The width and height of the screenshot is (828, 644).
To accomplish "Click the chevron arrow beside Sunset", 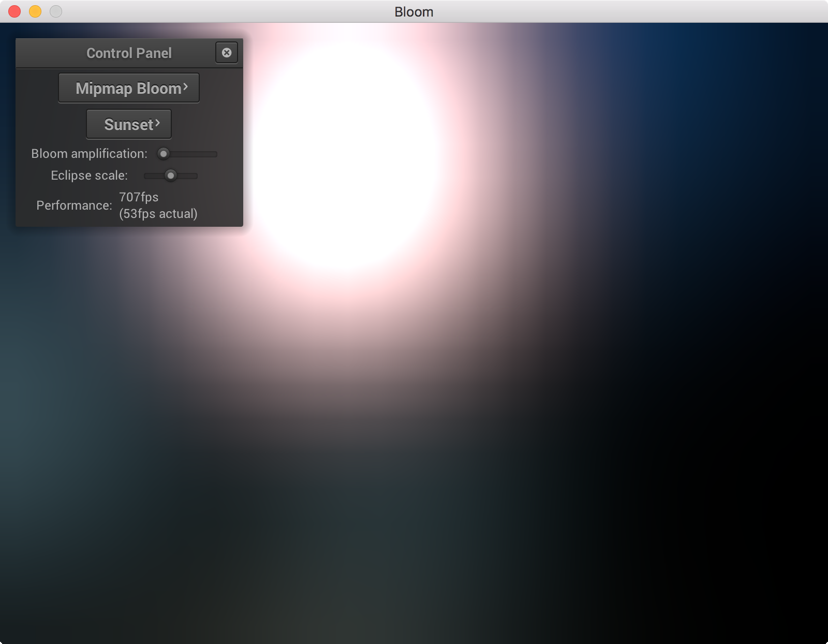I will (x=158, y=123).
